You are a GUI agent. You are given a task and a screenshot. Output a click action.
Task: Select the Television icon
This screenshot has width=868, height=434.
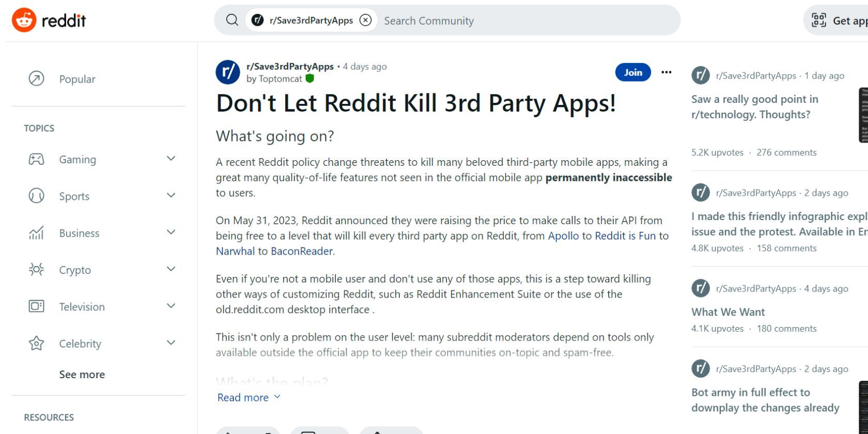[36, 306]
